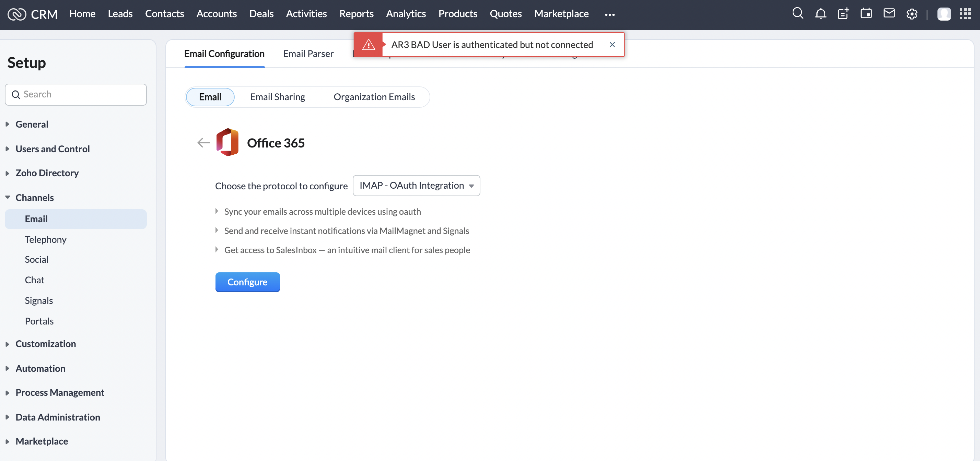
Task: Open the apps grid launcher icon
Action: tap(965, 14)
